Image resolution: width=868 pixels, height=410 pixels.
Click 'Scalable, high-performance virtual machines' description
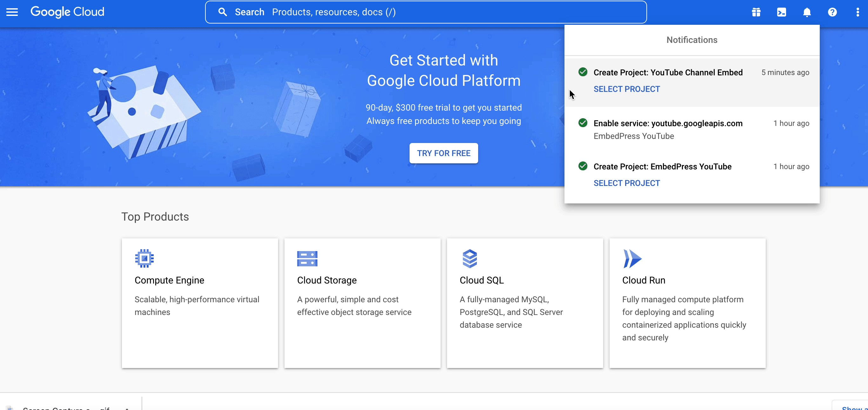(197, 306)
